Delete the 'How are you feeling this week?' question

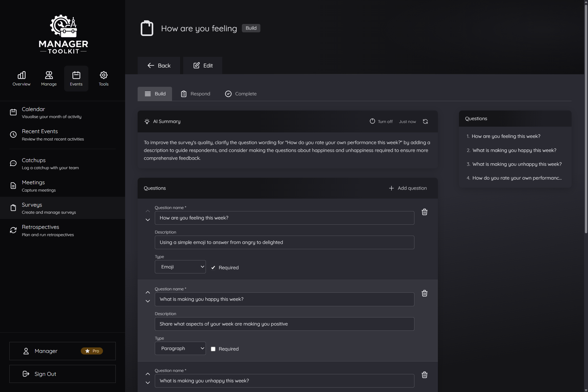point(424,212)
